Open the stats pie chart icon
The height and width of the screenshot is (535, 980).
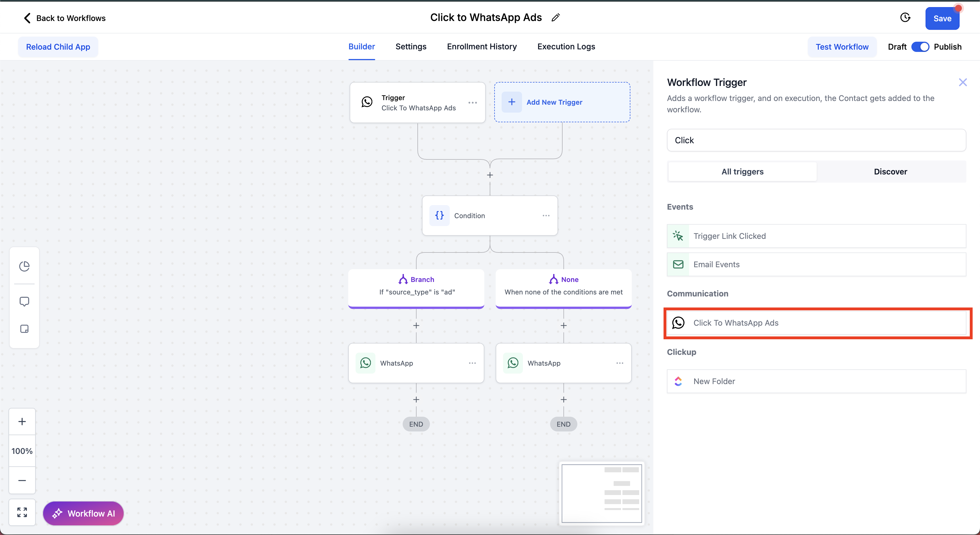[x=24, y=266]
